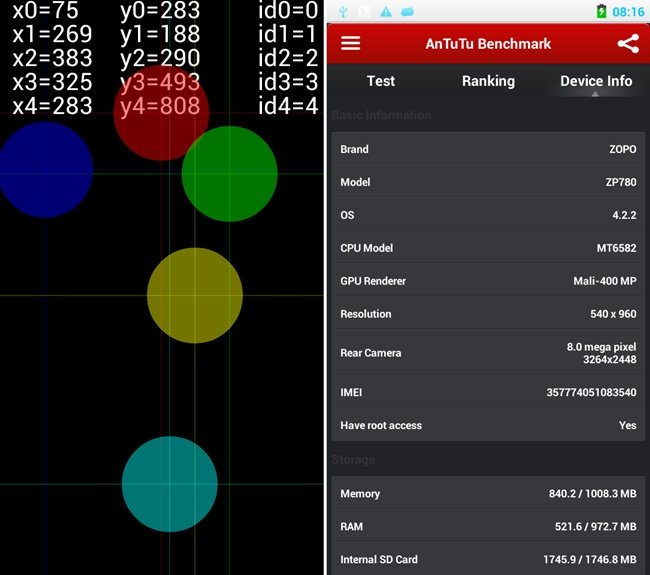This screenshot has height=575, width=650.
Task: Select the Rear Camera info row
Action: click(488, 353)
